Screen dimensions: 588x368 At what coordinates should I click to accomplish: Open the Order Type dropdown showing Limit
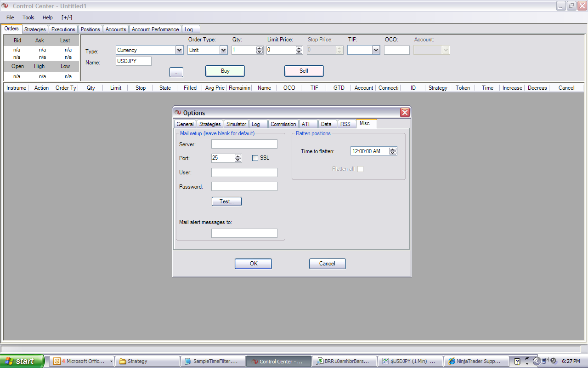[224, 50]
